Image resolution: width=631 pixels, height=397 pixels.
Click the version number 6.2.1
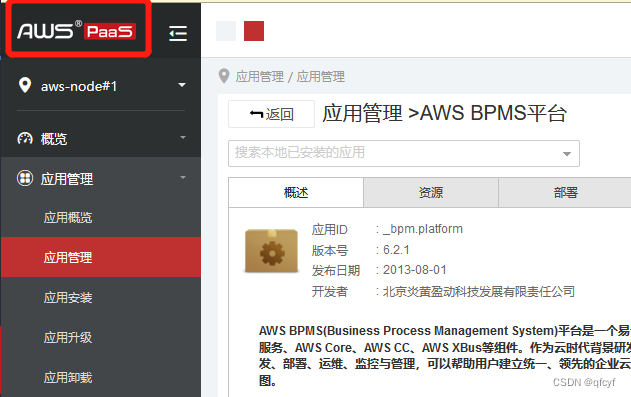[396, 250]
